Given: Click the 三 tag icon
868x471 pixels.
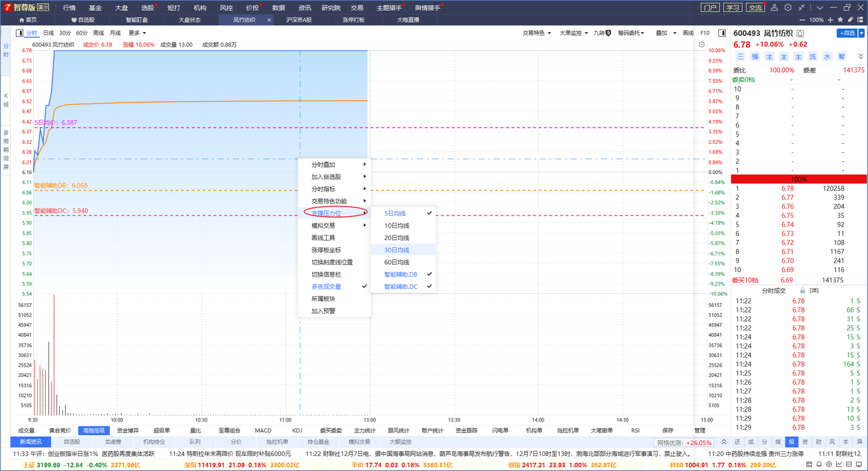Looking at the screenshot, I should (x=740, y=57).
